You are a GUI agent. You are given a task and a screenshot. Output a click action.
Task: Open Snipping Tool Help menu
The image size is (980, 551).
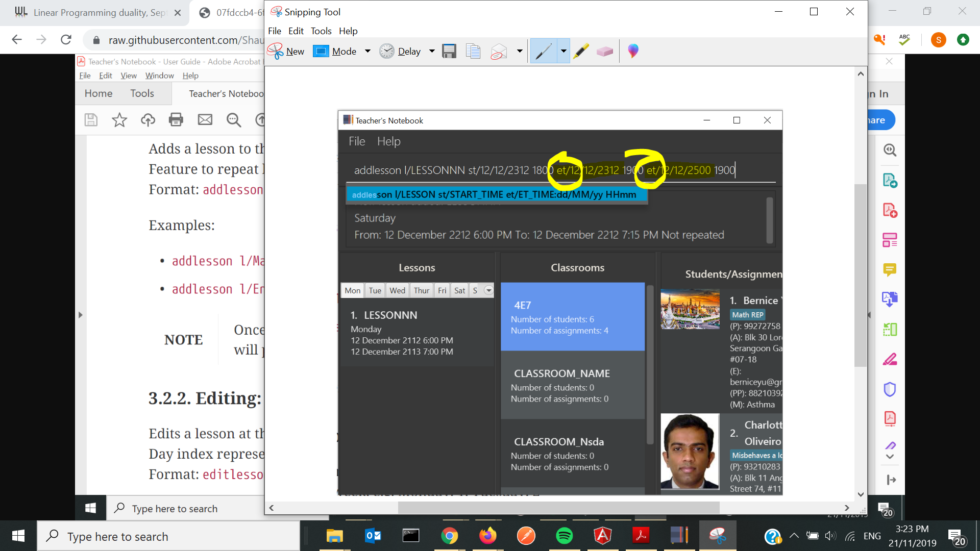pyautogui.click(x=348, y=31)
